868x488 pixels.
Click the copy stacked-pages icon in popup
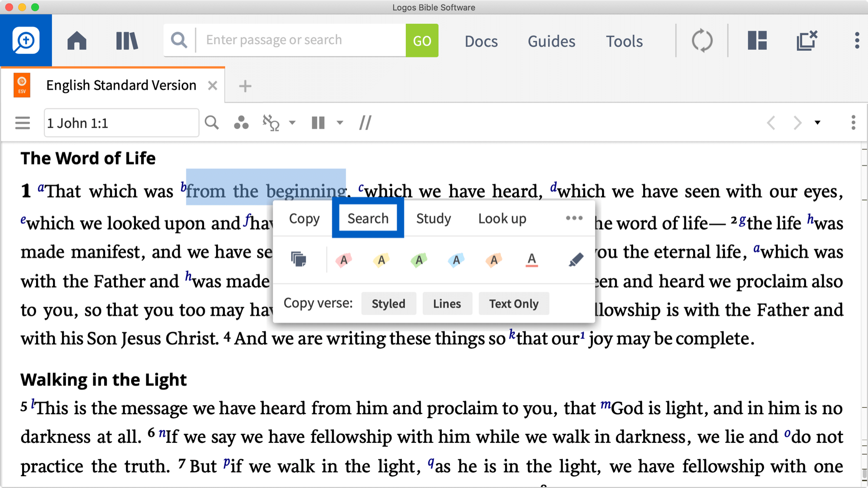point(299,259)
